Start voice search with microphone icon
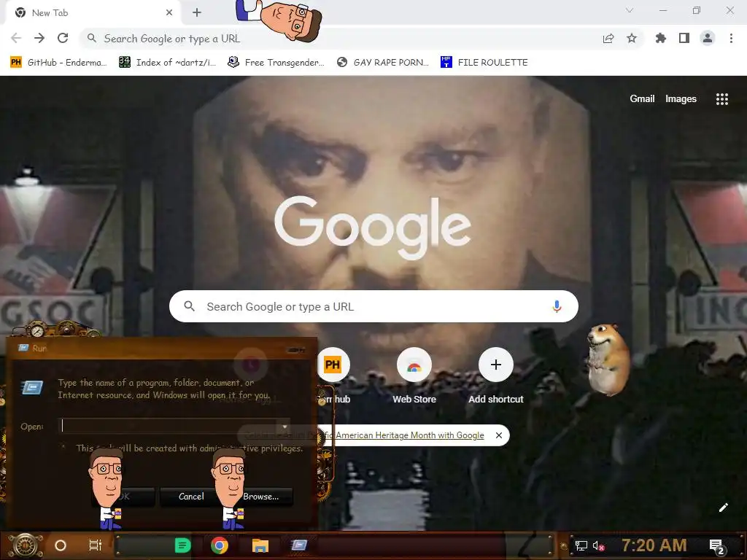 tap(557, 306)
